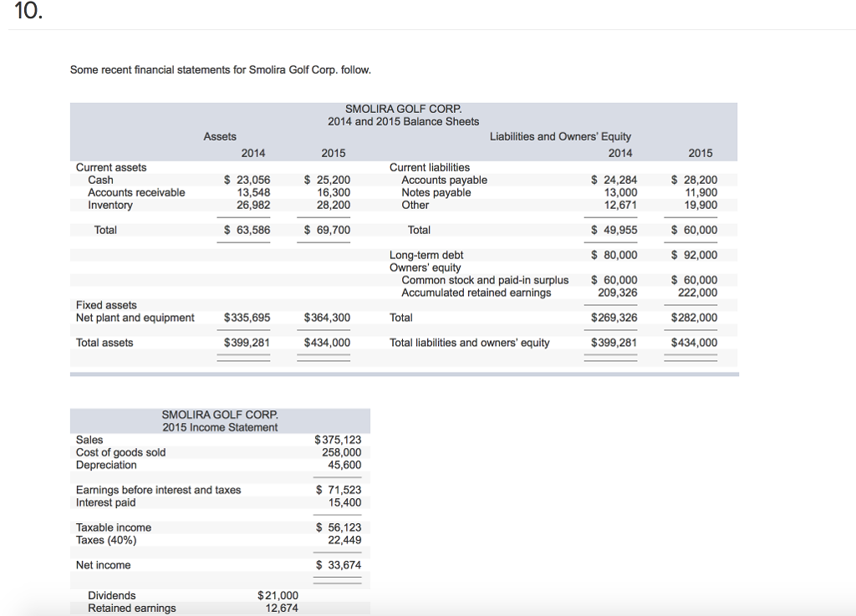Select the 2015 net plant value $364,300
The image size is (856, 616).
point(327,318)
